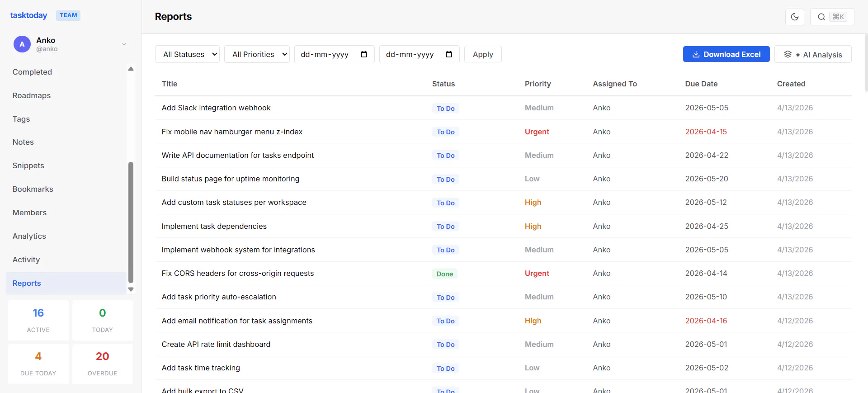This screenshot has width=868, height=393.
Task: Click the end date input field
Action: coord(419,54)
